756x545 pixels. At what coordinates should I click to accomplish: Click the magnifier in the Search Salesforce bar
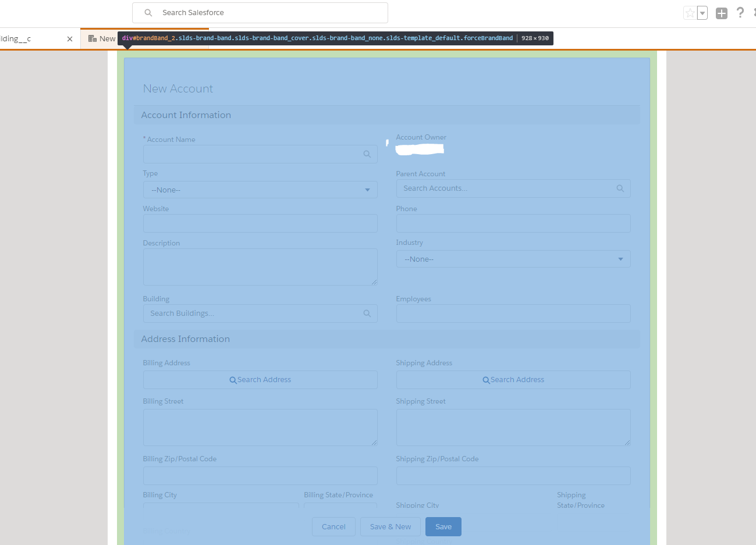[147, 12]
